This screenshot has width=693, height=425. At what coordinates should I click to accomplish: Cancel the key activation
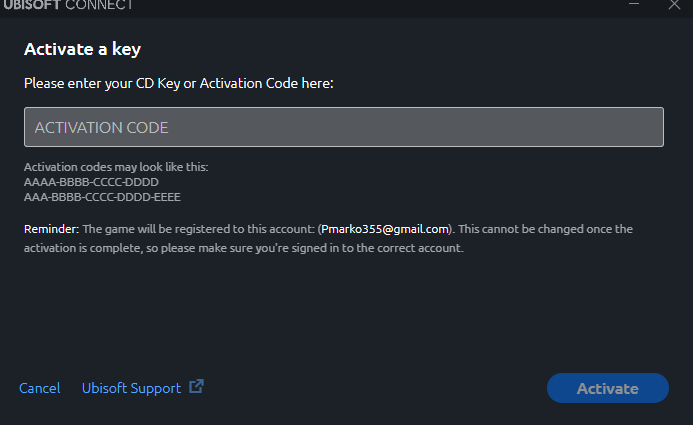pos(39,388)
